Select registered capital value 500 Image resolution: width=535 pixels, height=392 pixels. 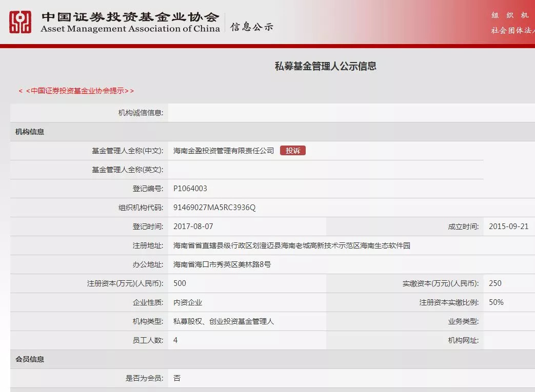(x=180, y=283)
